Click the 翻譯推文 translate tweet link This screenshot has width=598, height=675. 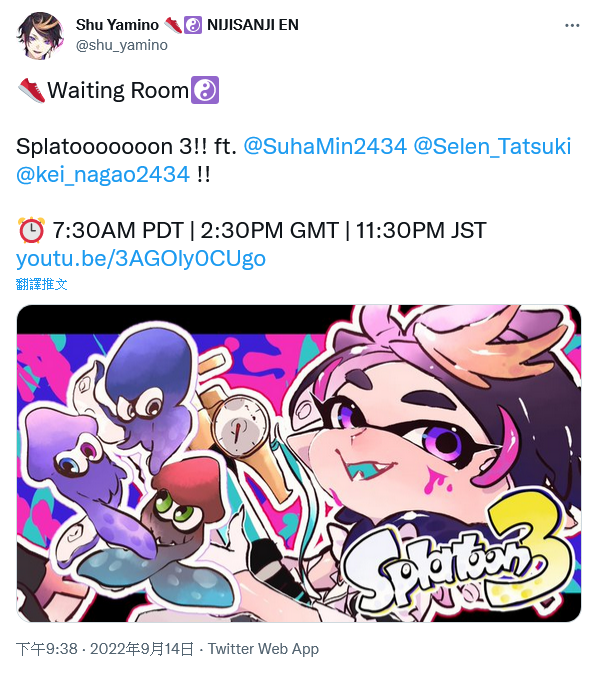click(42, 284)
